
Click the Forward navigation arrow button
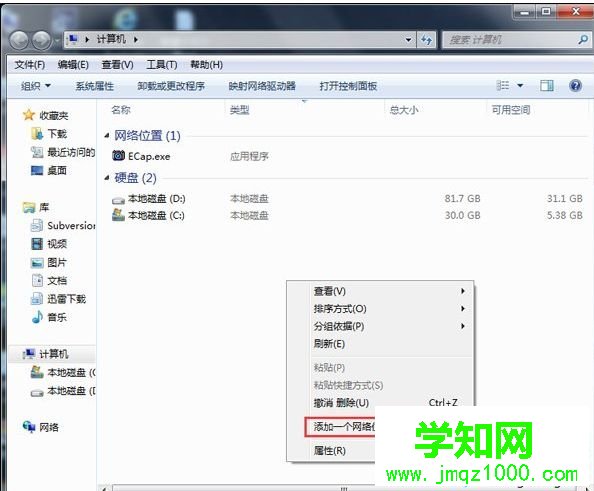[41, 40]
